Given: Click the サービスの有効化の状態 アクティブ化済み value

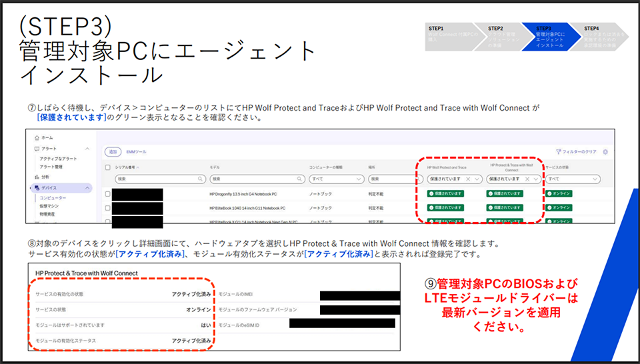Looking at the screenshot, I should (x=191, y=294).
